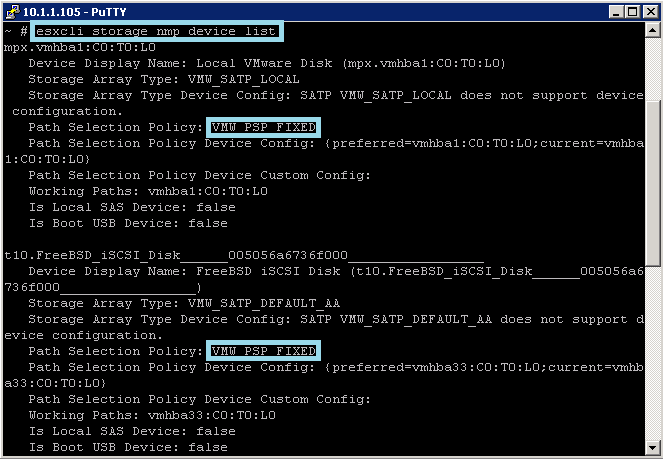The width and height of the screenshot is (663, 459).
Task: Click the t10.FreeBSD_iSCSI_Disk device identifier line
Action: pos(244,255)
